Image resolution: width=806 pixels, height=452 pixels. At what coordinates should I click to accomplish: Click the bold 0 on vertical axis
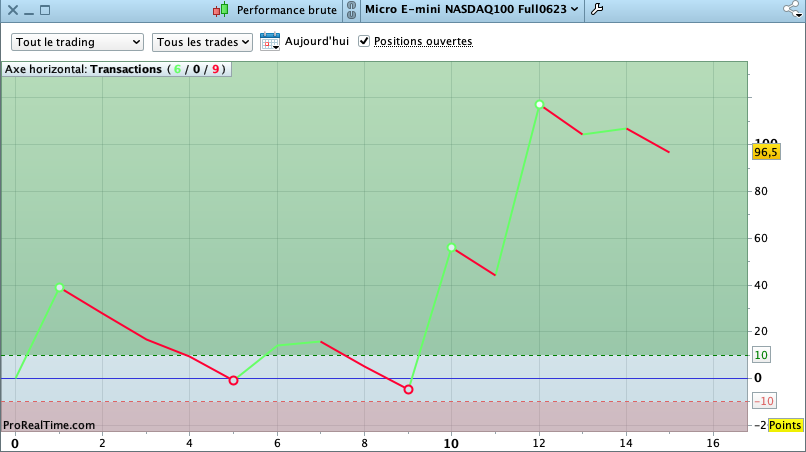(x=758, y=378)
